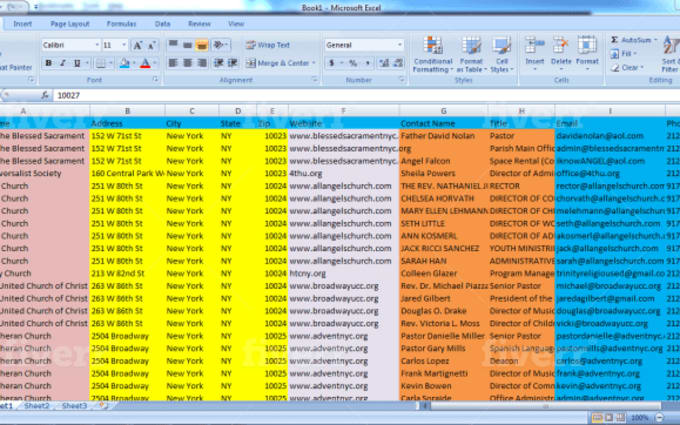Click Increase Indent icon
This screenshot has width=680, height=425.
click(233, 63)
